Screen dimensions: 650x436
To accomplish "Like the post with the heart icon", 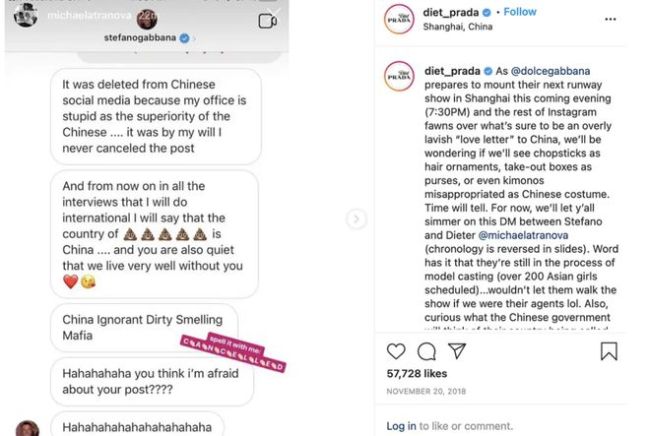I will pyautogui.click(x=396, y=351).
